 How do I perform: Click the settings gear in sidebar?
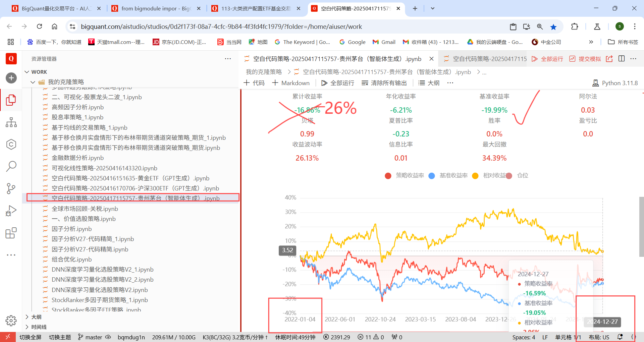coord(11,321)
